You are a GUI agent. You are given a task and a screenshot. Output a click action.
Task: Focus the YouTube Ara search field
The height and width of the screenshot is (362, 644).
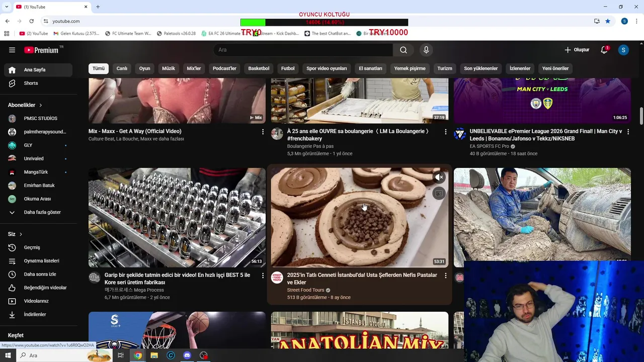pos(303,50)
